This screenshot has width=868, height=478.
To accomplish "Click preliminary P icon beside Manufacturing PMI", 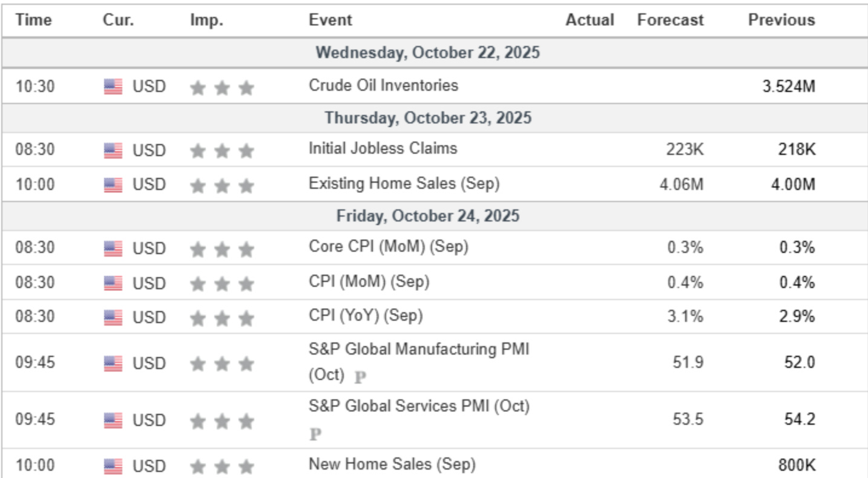I will pos(360,378).
